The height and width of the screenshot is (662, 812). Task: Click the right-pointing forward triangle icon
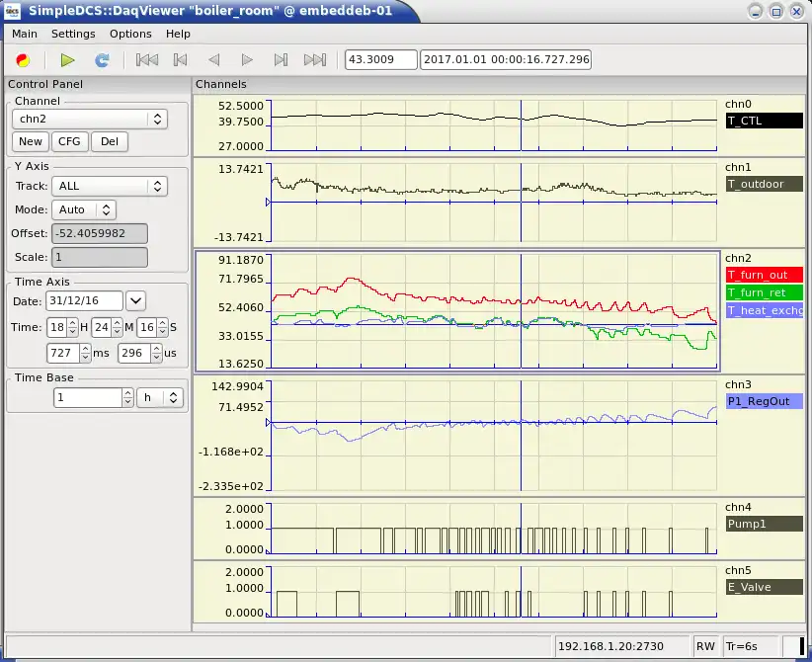(248, 60)
